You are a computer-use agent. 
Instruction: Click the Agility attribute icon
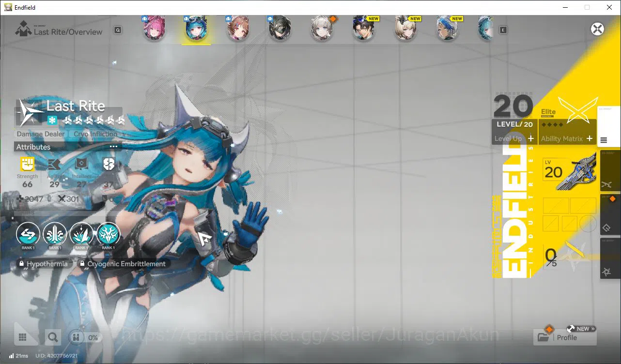[x=54, y=165]
